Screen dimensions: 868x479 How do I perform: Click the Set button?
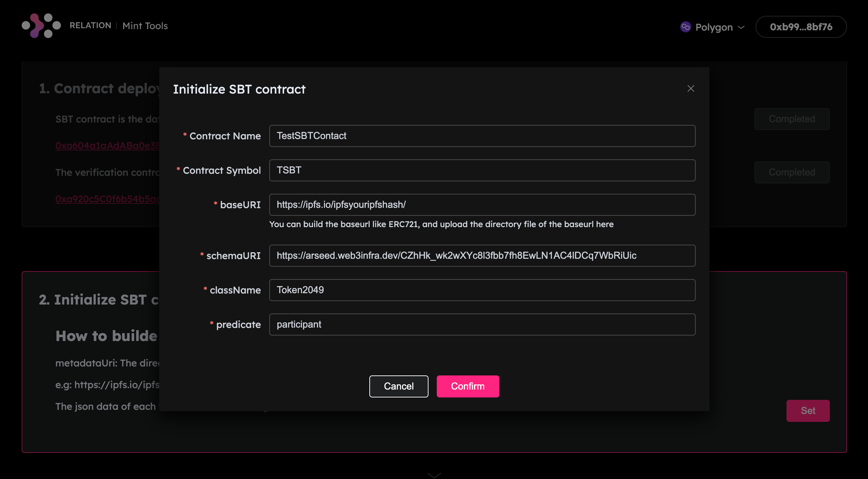808,411
